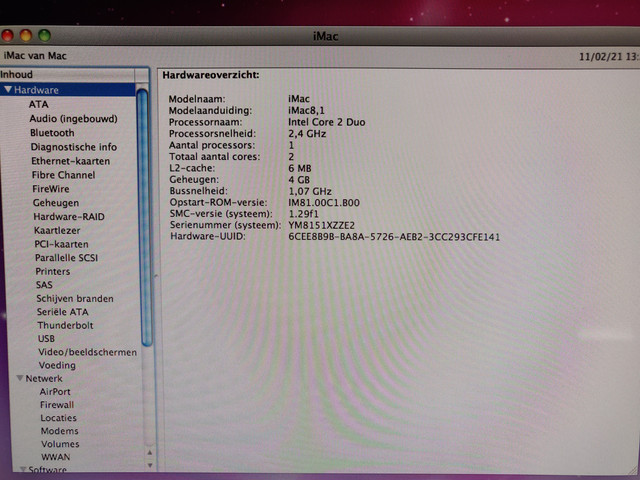Click the iMac van Mac label
This screenshot has height=480, width=640.
35,56
